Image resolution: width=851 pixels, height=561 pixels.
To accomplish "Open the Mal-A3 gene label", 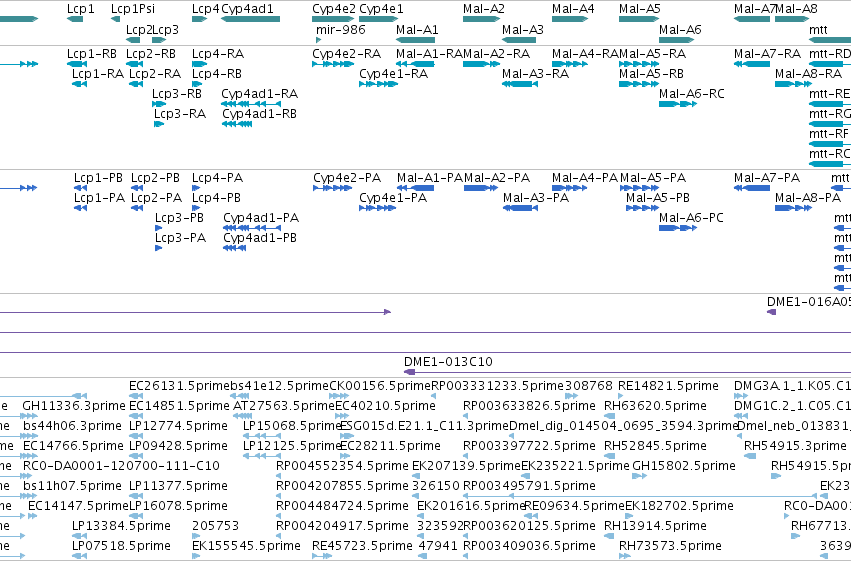I will point(523,29).
